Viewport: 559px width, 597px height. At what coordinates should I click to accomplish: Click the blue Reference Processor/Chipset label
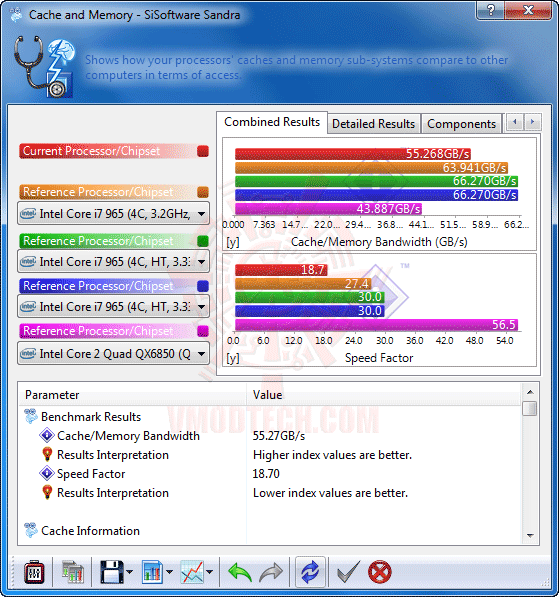pos(98,286)
